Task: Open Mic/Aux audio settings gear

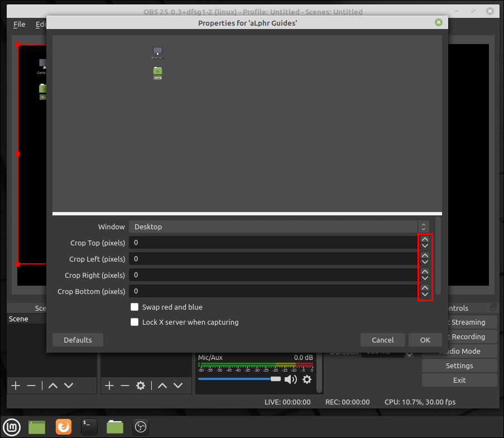Action: tap(308, 379)
